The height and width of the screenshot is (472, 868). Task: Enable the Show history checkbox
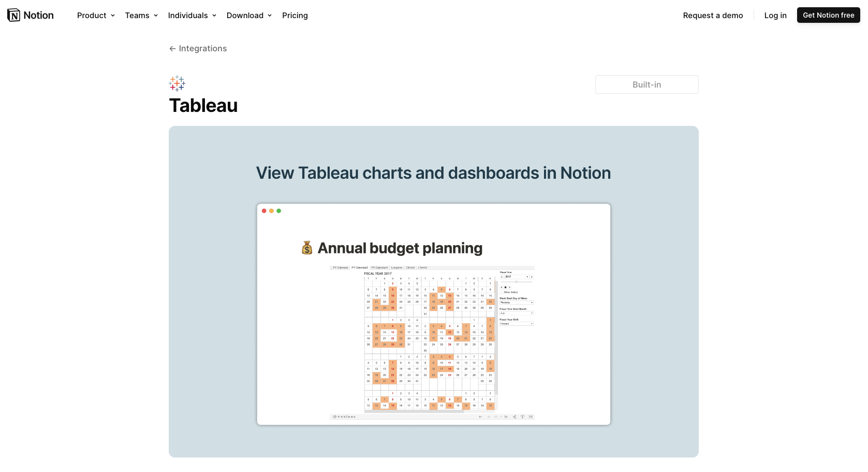coord(502,292)
